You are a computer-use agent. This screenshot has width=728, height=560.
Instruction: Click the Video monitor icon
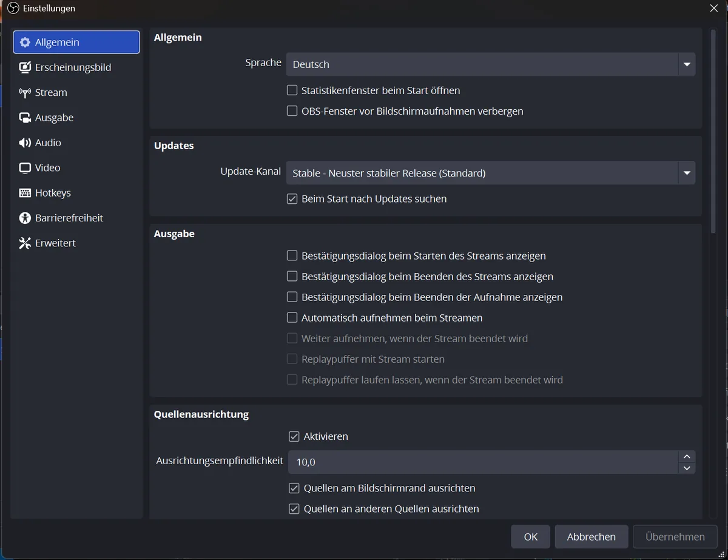[x=25, y=168]
